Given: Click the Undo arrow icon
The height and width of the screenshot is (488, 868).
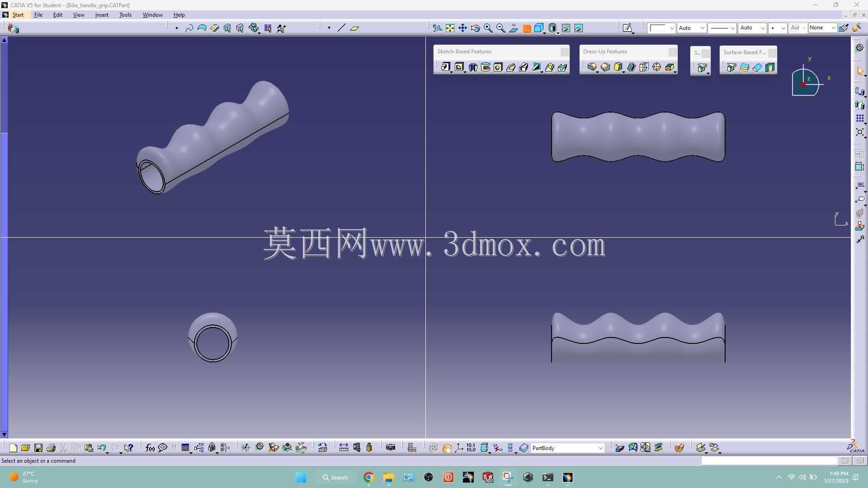Looking at the screenshot, I should pyautogui.click(x=101, y=448).
